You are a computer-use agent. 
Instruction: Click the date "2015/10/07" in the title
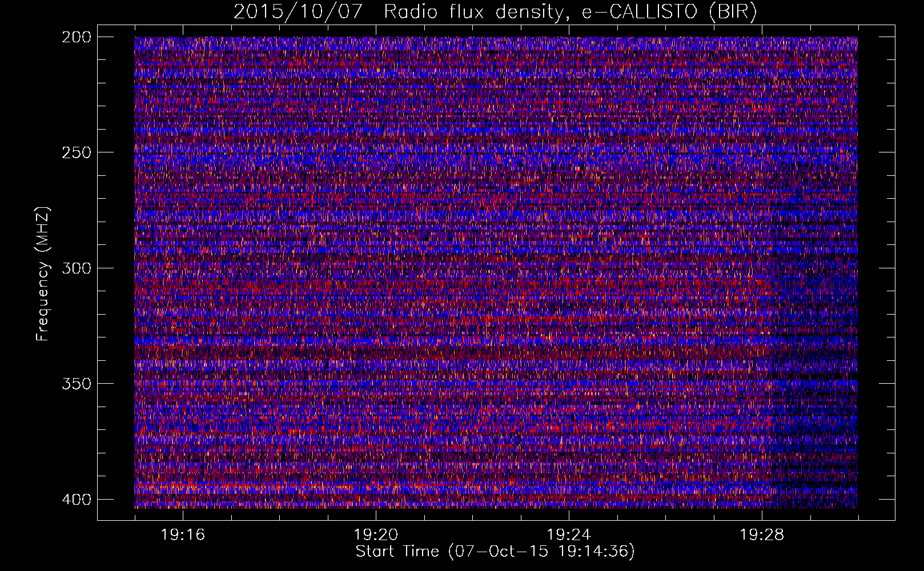pos(298,12)
